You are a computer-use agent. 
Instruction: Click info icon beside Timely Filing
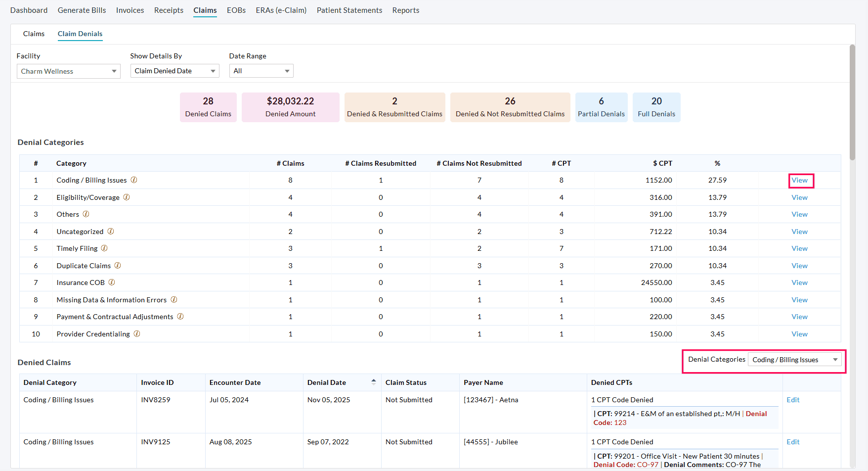(x=104, y=248)
